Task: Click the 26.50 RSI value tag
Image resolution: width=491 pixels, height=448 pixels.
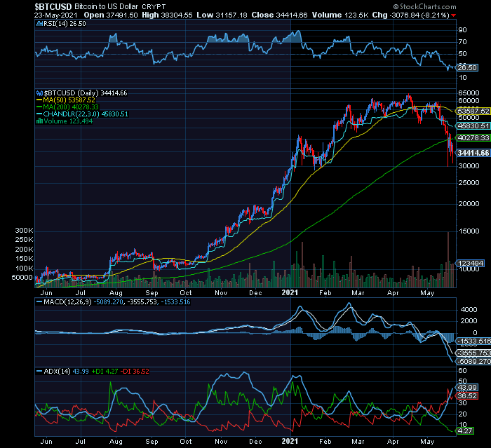Action: point(467,67)
